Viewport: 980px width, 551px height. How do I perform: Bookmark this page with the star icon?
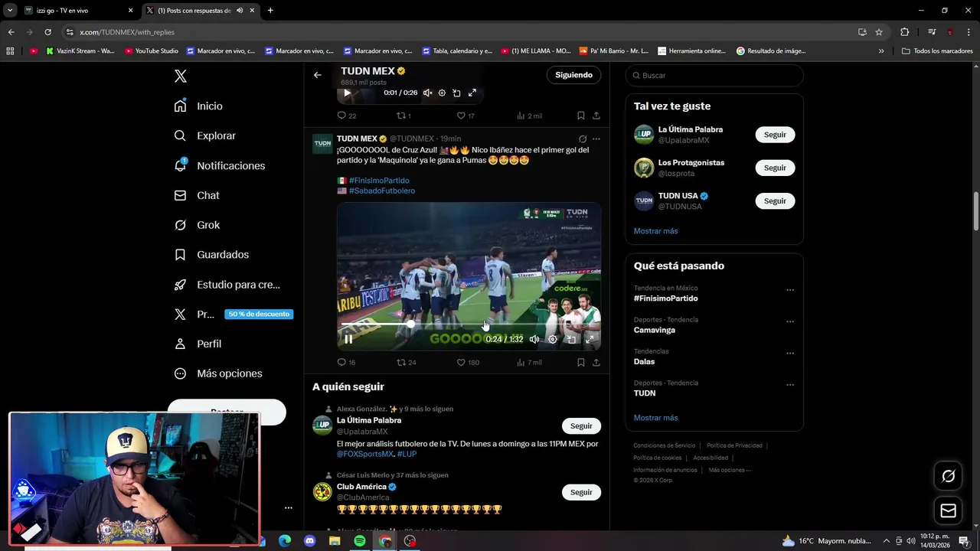879,32
